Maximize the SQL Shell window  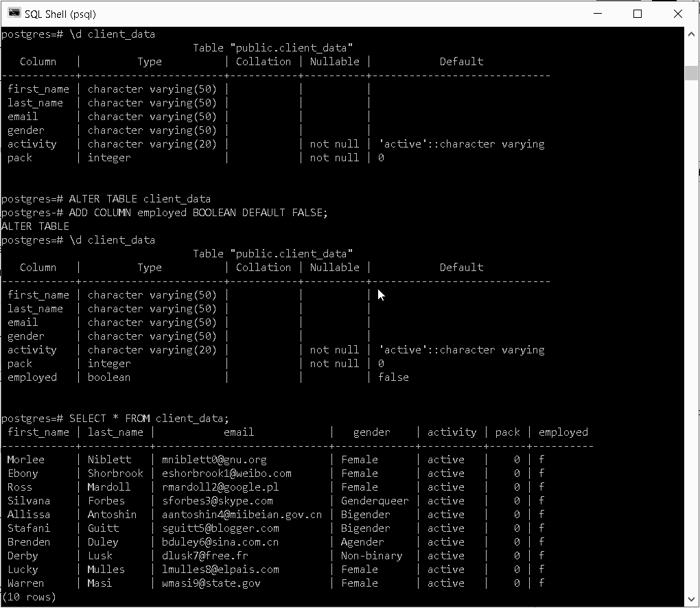[x=637, y=14]
